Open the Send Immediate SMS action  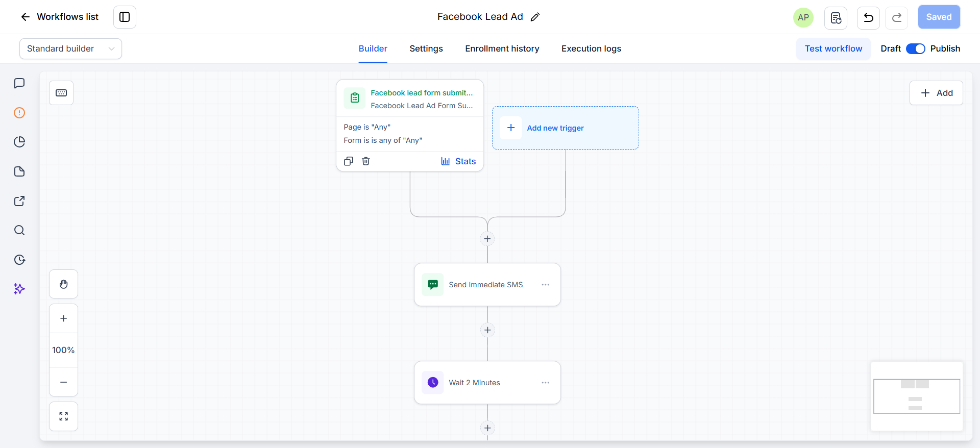pyautogui.click(x=487, y=285)
